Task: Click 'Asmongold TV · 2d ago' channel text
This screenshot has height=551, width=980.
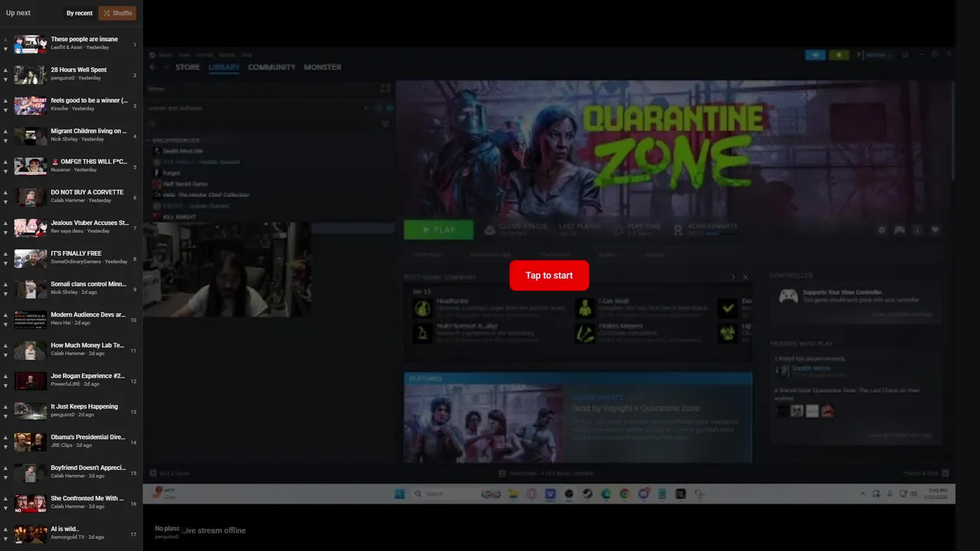Action: (x=77, y=537)
